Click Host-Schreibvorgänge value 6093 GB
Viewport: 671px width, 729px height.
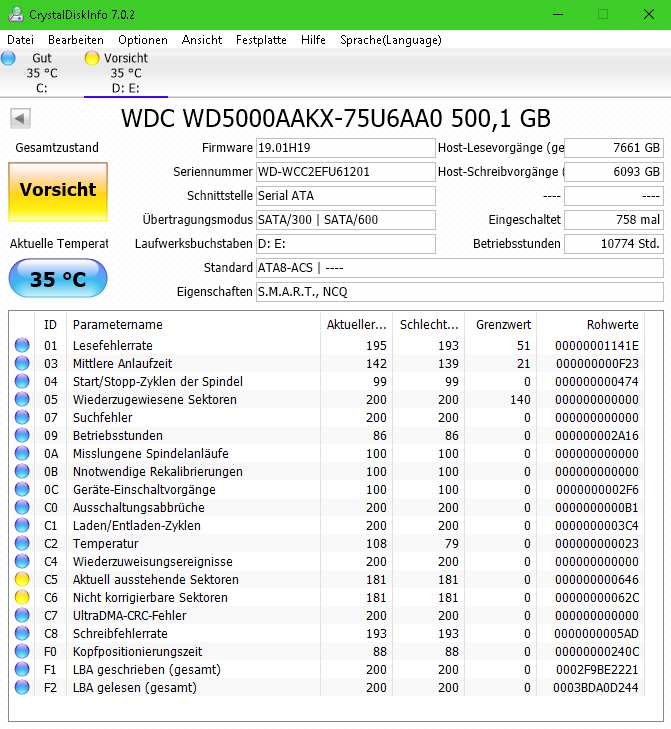(614, 172)
